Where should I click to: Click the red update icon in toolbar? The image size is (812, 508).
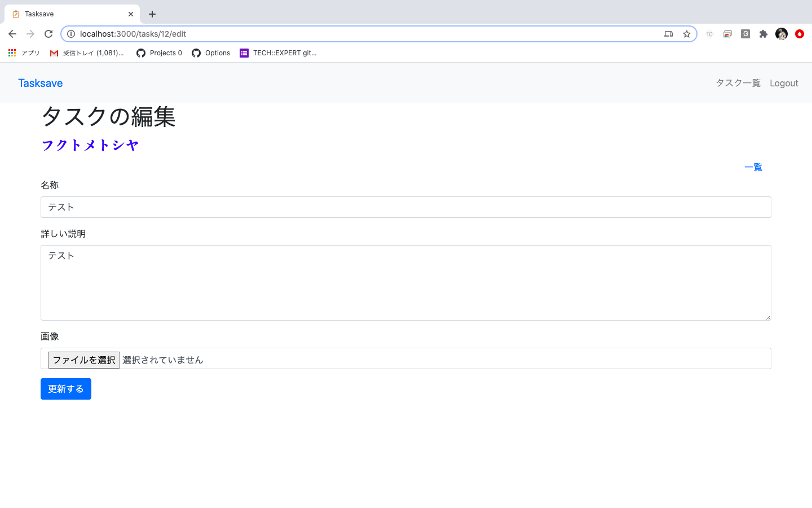click(x=800, y=34)
